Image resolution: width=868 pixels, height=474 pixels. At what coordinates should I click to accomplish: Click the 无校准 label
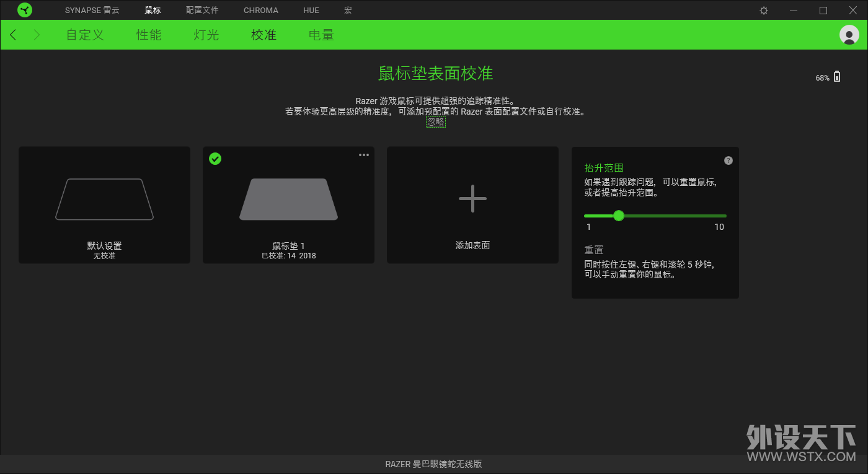pyautogui.click(x=104, y=256)
